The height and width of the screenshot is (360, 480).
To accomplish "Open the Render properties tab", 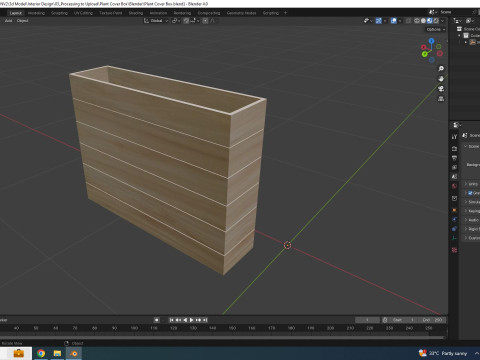I will 454,148.
